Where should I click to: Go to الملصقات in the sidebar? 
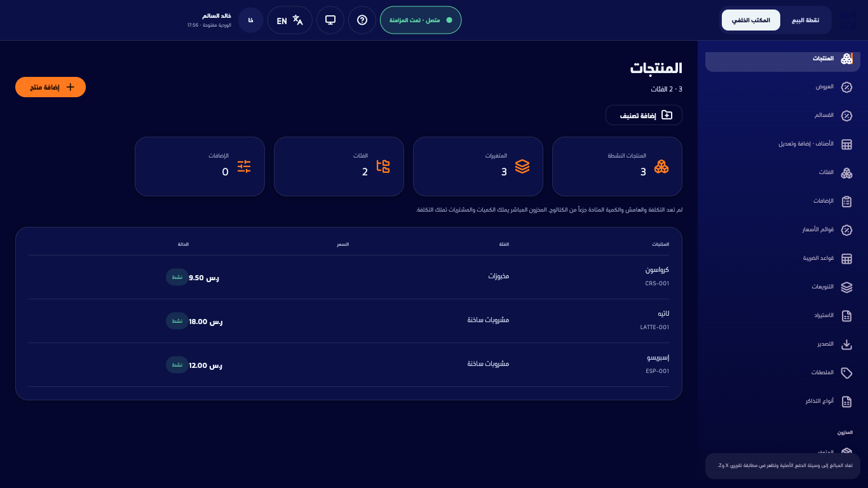783,373
